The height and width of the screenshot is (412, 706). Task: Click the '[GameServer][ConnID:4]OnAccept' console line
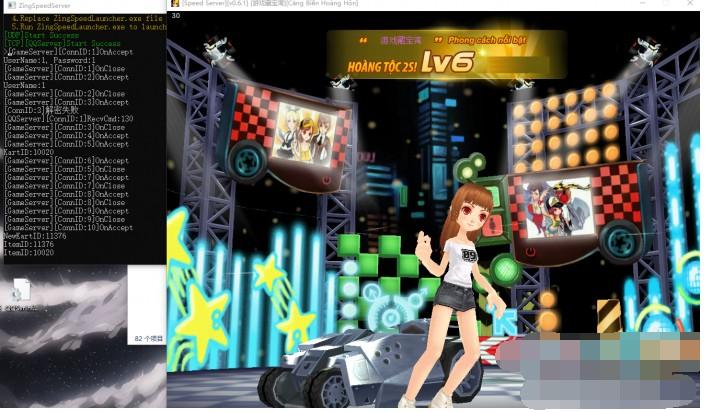[66, 136]
